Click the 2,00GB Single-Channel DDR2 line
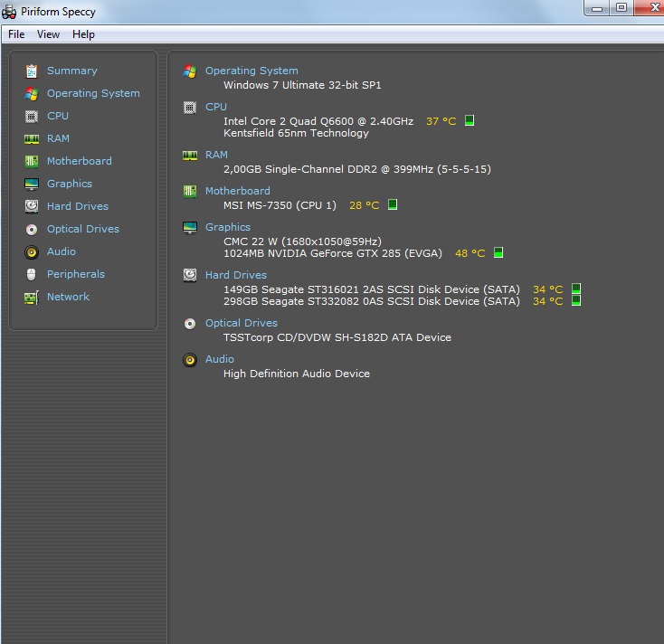664x644 pixels. click(357, 169)
